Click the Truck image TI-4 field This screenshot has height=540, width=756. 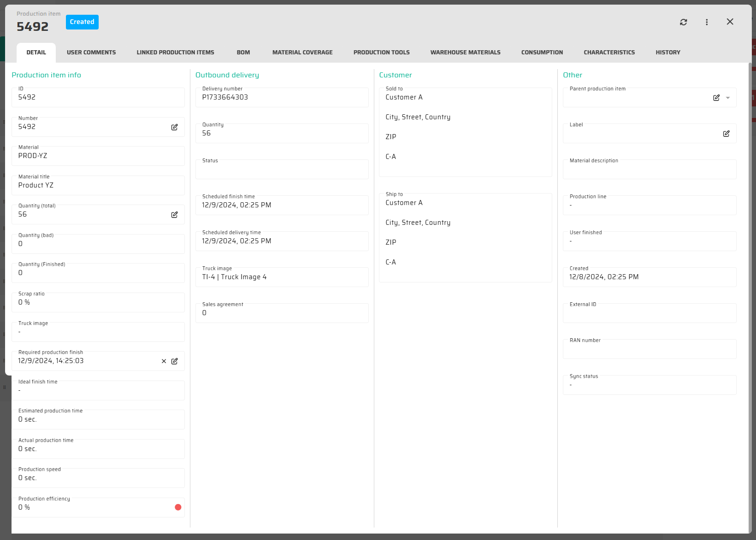pos(282,277)
